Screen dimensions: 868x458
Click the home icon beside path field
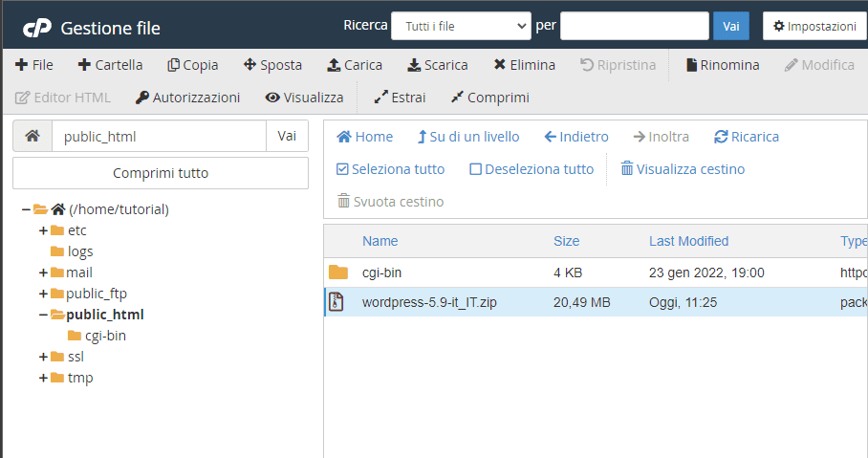click(33, 136)
